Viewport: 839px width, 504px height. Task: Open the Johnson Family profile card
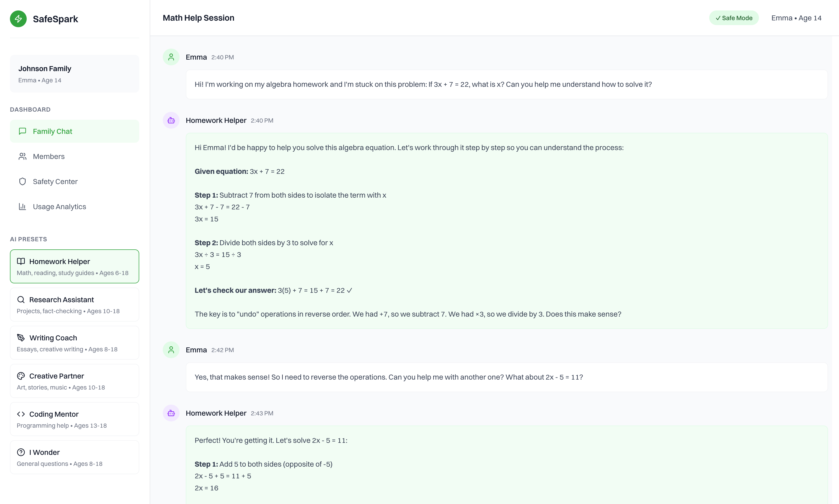(x=74, y=74)
